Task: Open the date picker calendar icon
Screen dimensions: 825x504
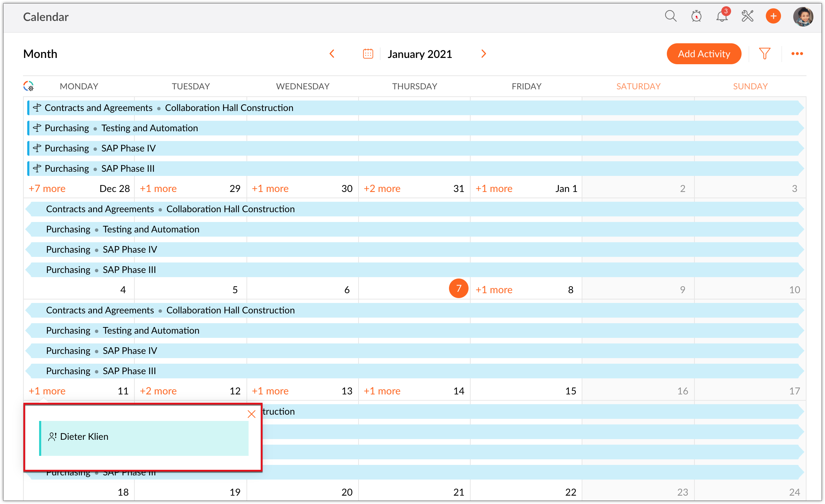Action: [x=368, y=54]
